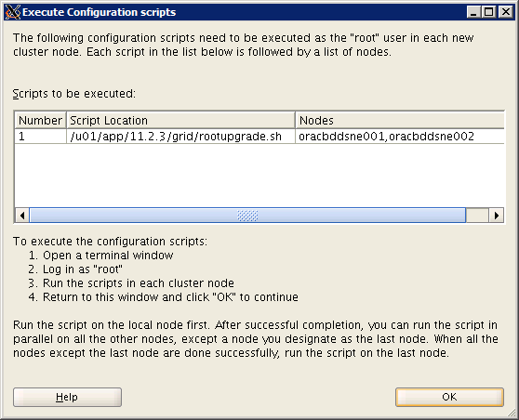Open the Help button
The height and width of the screenshot is (420, 519).
click(67, 397)
